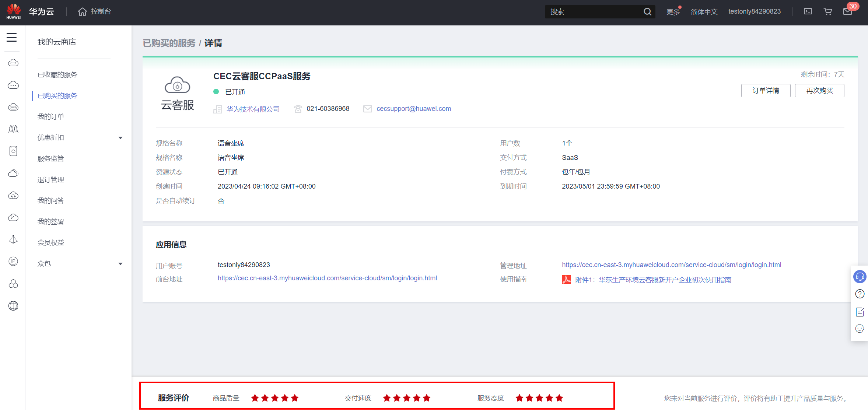Image resolution: width=868 pixels, height=410 pixels.
Task: Click the three-hexagon sidebar icon
Action: point(13,284)
